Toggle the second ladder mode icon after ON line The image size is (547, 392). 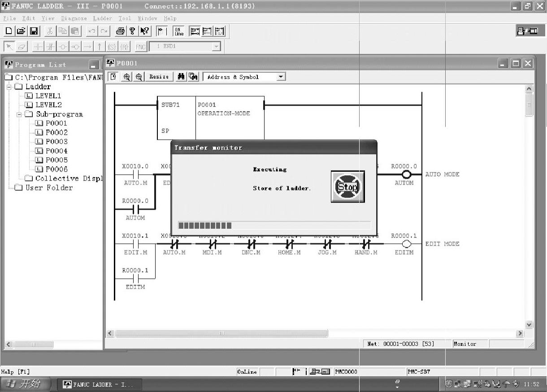(x=207, y=31)
